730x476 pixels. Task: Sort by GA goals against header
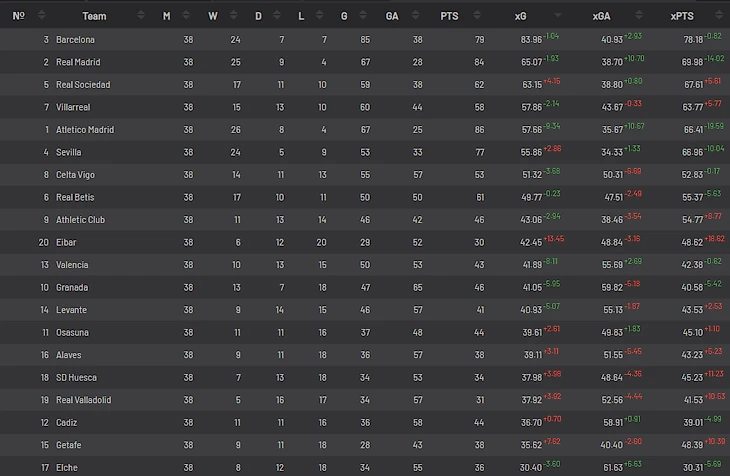click(391, 15)
